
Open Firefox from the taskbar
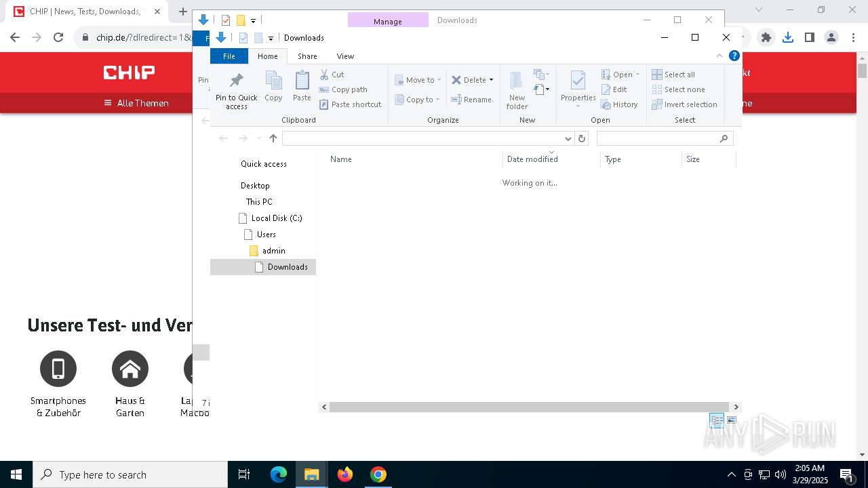tap(345, 474)
